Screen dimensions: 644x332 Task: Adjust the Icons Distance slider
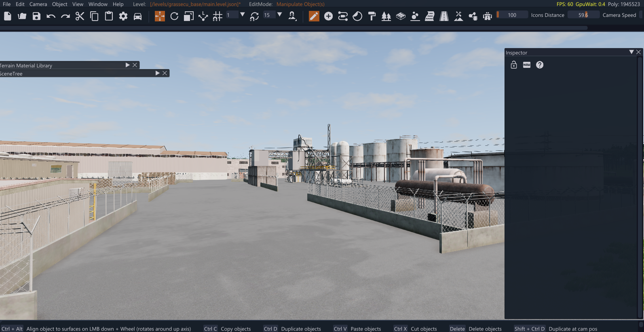coord(512,15)
